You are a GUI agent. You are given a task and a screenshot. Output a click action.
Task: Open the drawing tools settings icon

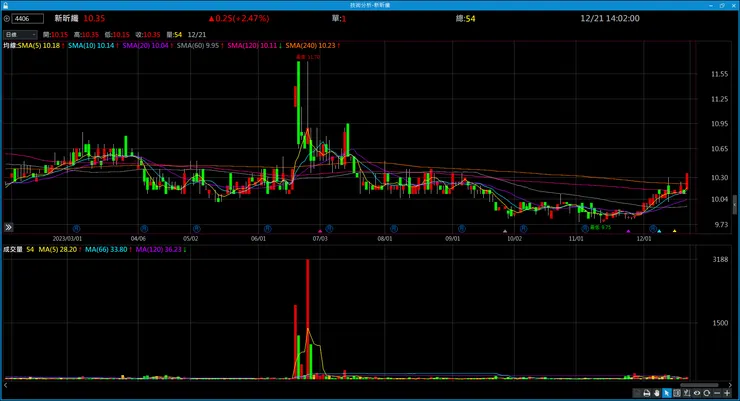click(x=687, y=393)
